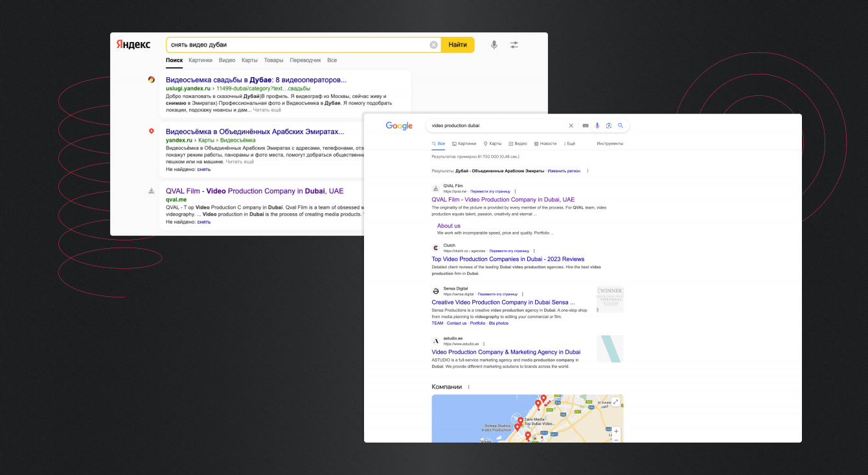
Task: Open Инструменты in Google search
Action: pyautogui.click(x=610, y=143)
